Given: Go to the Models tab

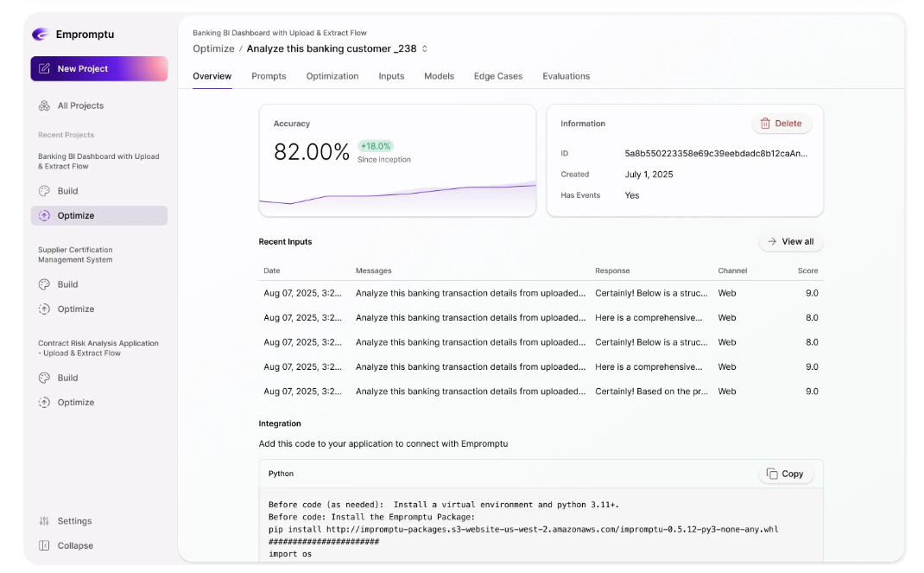Looking at the screenshot, I should coord(439,76).
